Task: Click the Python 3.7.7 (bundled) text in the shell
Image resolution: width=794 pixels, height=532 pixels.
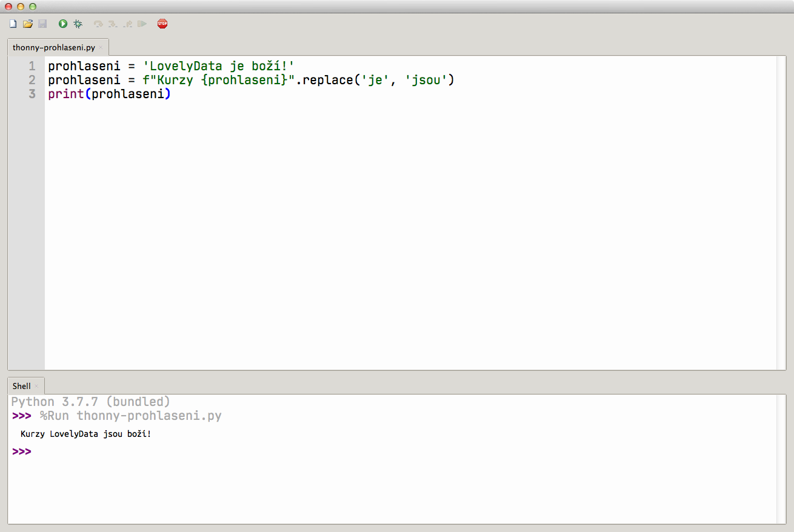Action: pyautogui.click(x=91, y=402)
